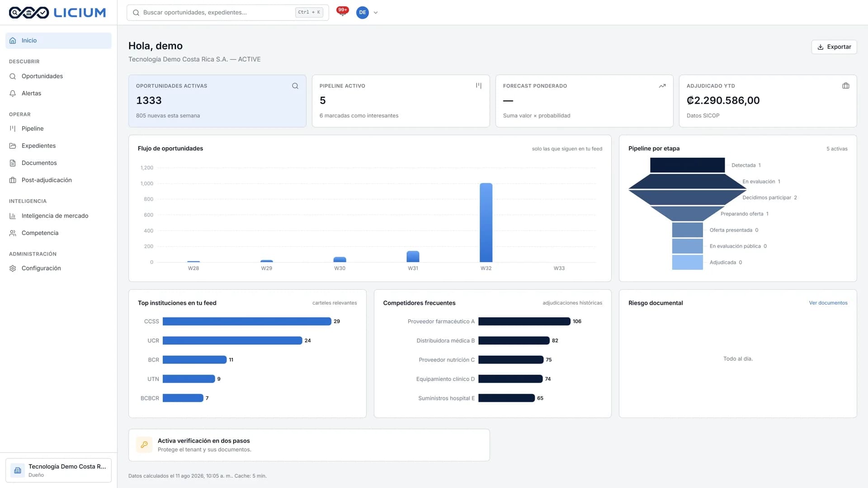Viewport: 868px width, 488px height.
Task: Click the Exportar button
Action: pos(834,47)
